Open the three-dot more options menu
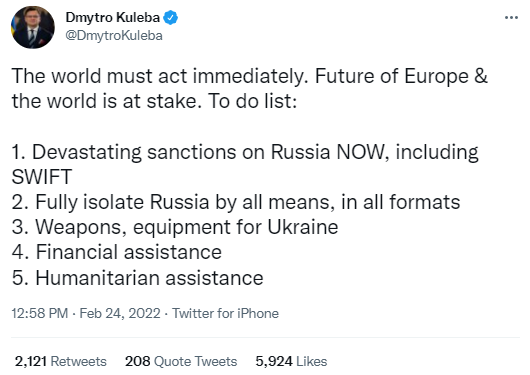 pyautogui.click(x=511, y=18)
